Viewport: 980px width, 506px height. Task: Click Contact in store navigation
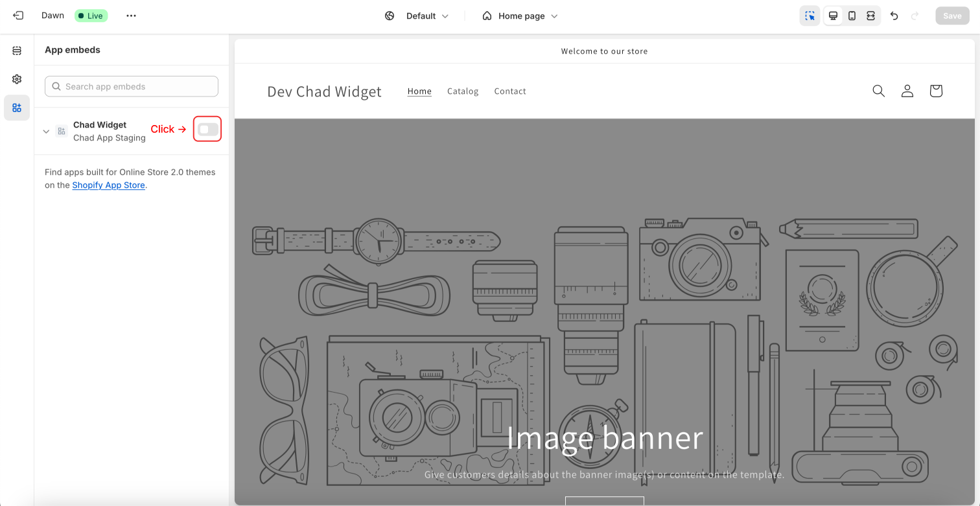(510, 91)
